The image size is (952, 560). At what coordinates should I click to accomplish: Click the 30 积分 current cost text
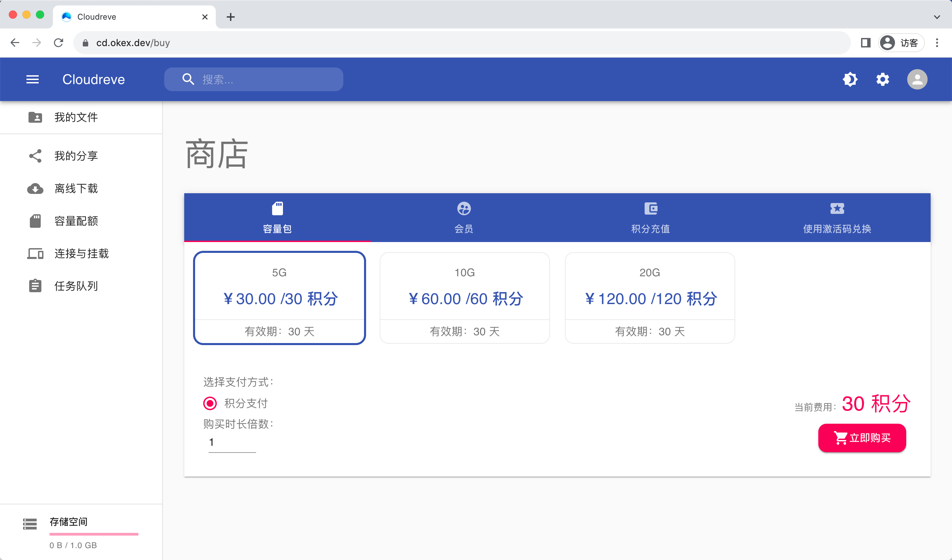[x=876, y=403]
